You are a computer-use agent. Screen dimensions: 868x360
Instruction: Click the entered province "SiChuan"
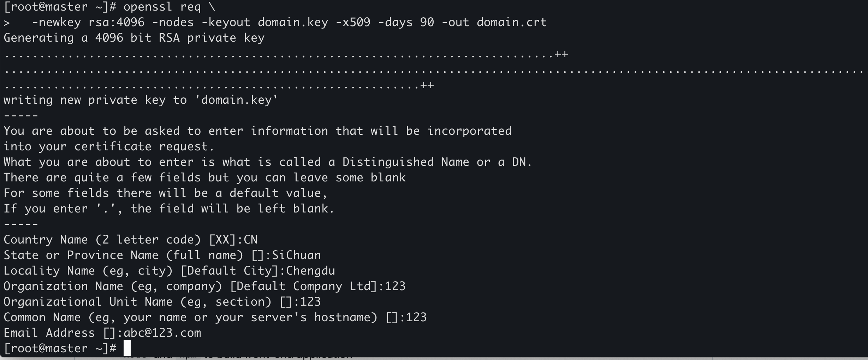(296, 255)
